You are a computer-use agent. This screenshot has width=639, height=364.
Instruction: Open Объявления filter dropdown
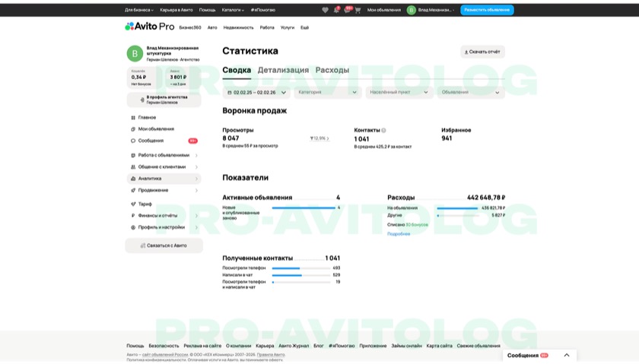pyautogui.click(x=471, y=93)
